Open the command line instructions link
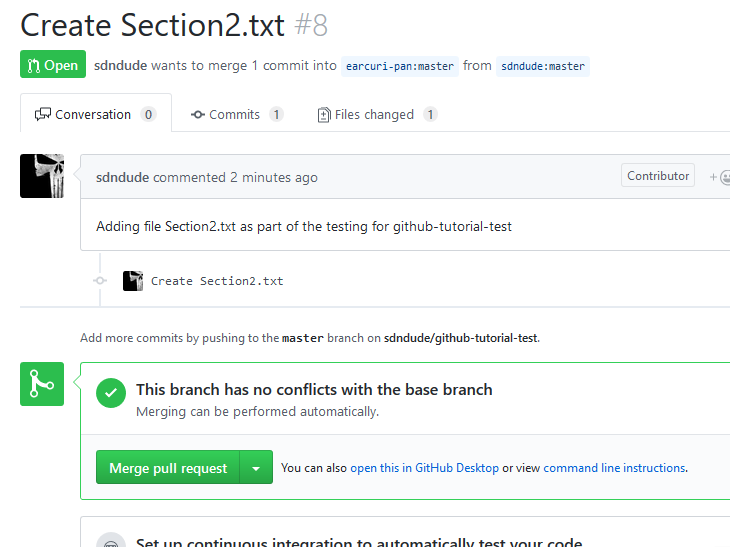This screenshot has height=547, width=730. 615,468
